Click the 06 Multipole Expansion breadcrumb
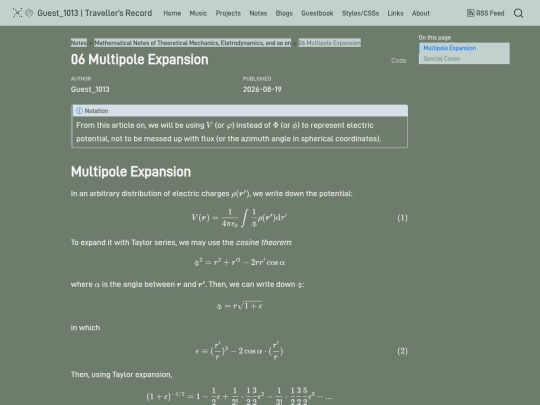Viewport: 540px width, 405px height. (x=330, y=43)
